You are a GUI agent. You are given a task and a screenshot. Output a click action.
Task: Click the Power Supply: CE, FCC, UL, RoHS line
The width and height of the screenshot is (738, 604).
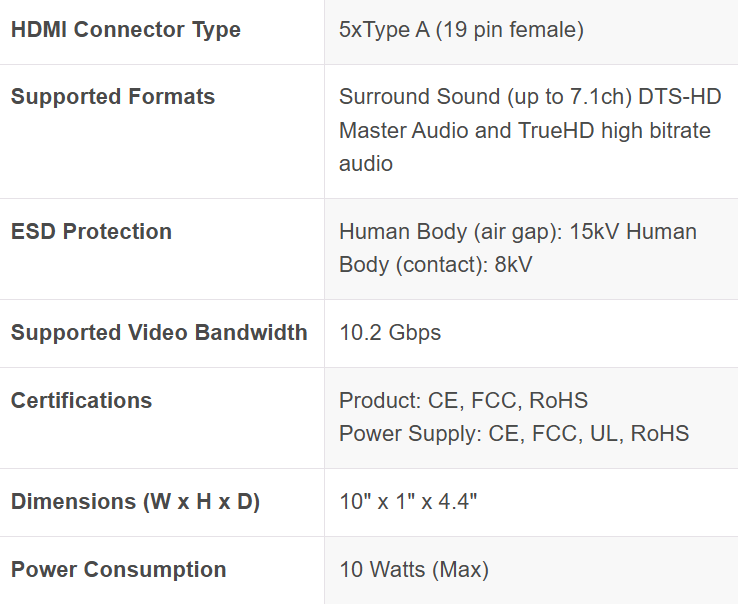(x=514, y=434)
